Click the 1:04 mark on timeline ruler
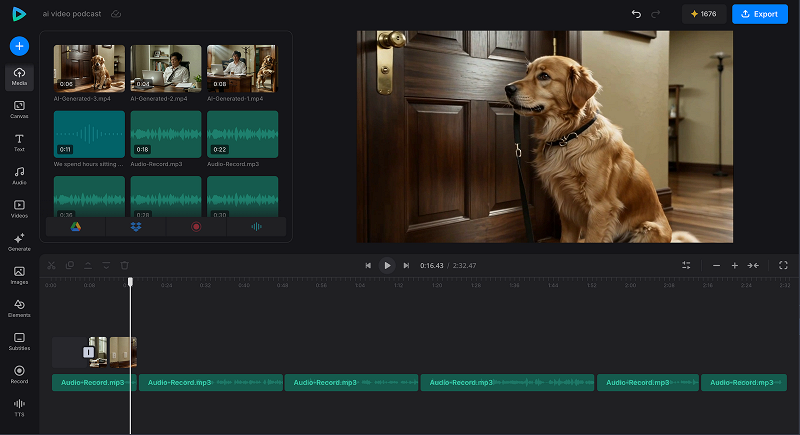 (360, 286)
